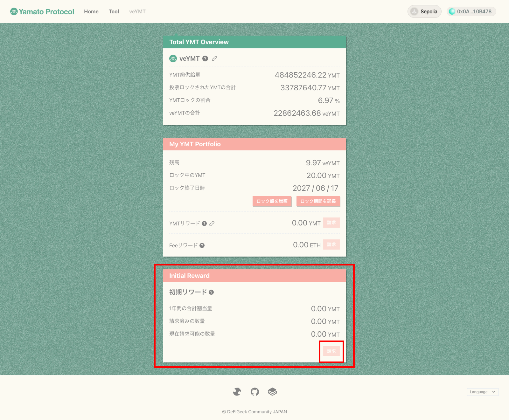Screen dimensions: 509x420
Task: Click the link icon beside veYMT heading
Action: pyautogui.click(x=214, y=59)
